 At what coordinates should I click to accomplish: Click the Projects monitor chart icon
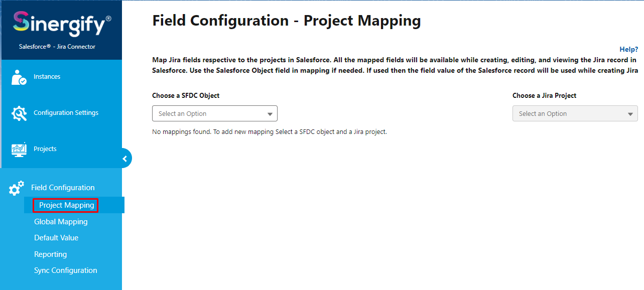point(19,149)
